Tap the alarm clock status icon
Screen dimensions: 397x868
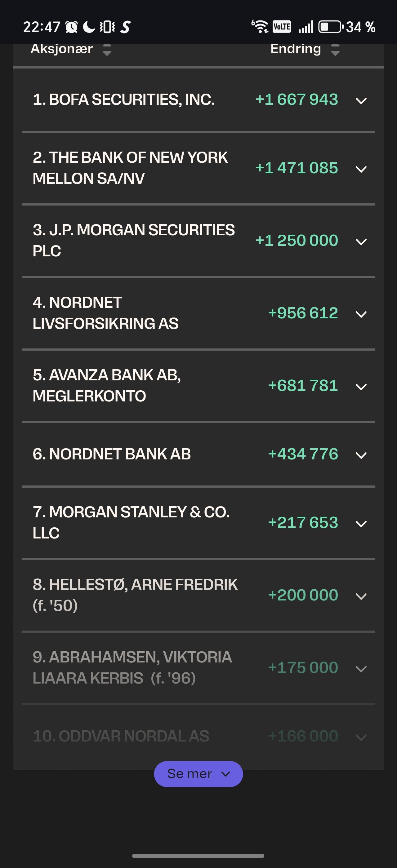click(x=71, y=27)
